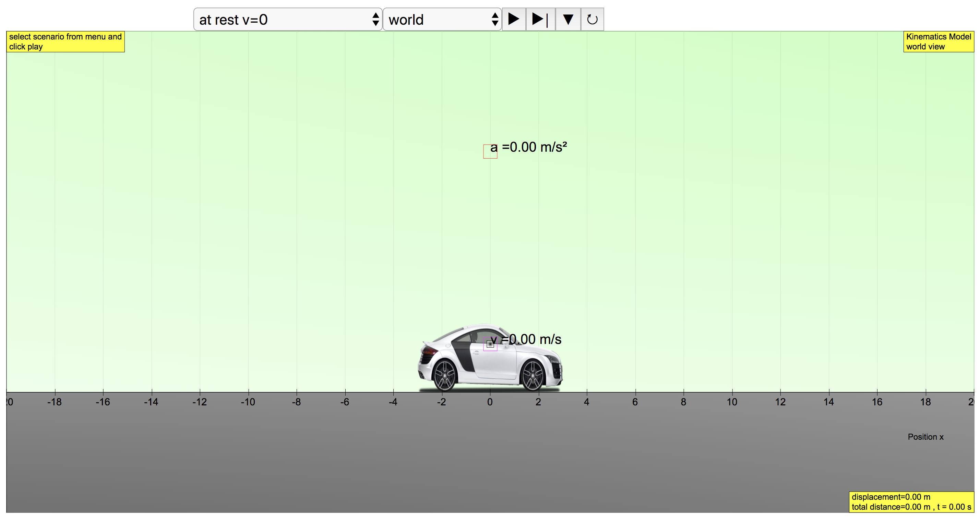This screenshot has width=980, height=519.
Task: Click the red acceleration square handle
Action: click(x=490, y=152)
